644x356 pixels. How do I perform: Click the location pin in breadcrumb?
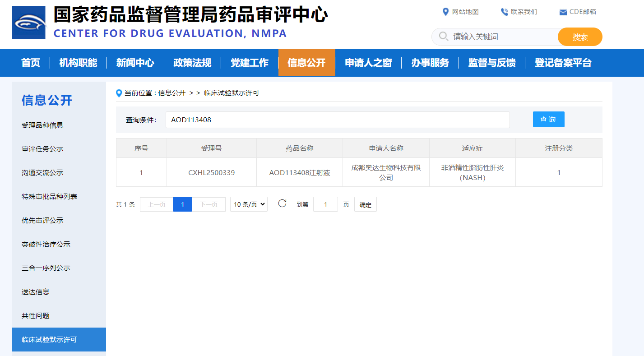[x=119, y=93]
